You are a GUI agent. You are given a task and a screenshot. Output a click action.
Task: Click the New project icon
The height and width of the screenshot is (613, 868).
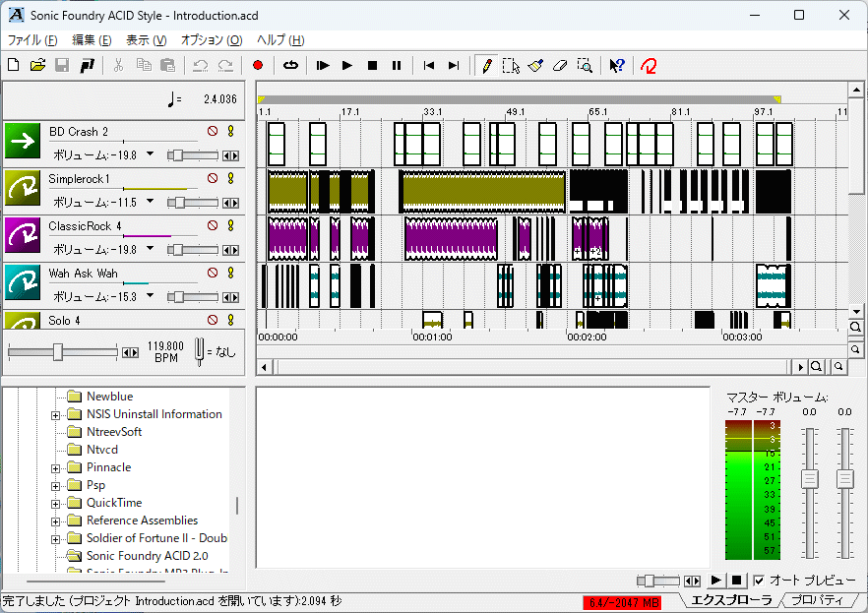pyautogui.click(x=14, y=65)
